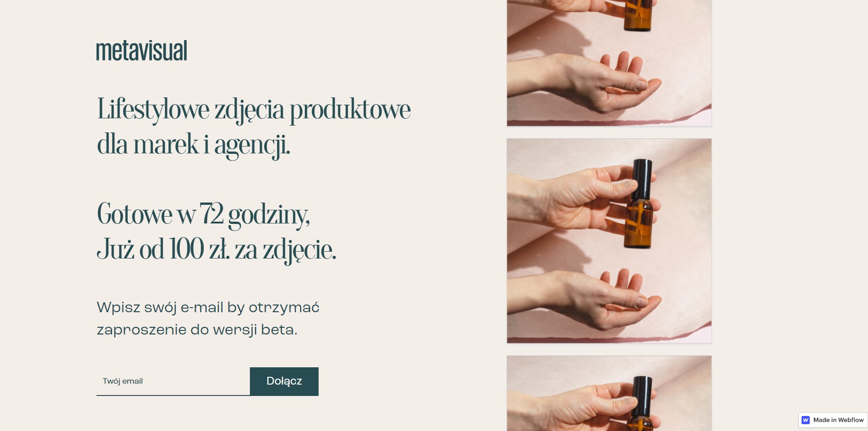Click the heading line Już od 100 zł. za zdjęcie
The image size is (868, 431).
pos(217,249)
